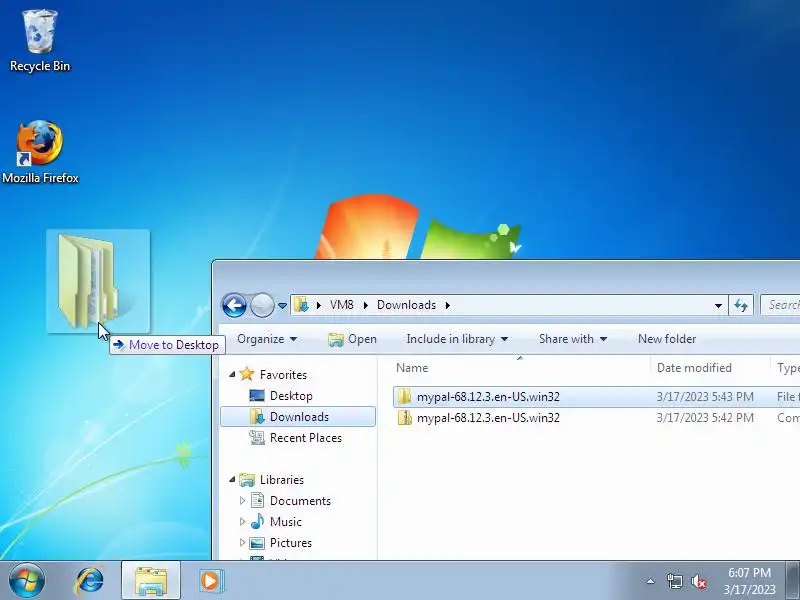This screenshot has height=600, width=800.
Task: Click the network tray icon
Action: tap(674, 581)
